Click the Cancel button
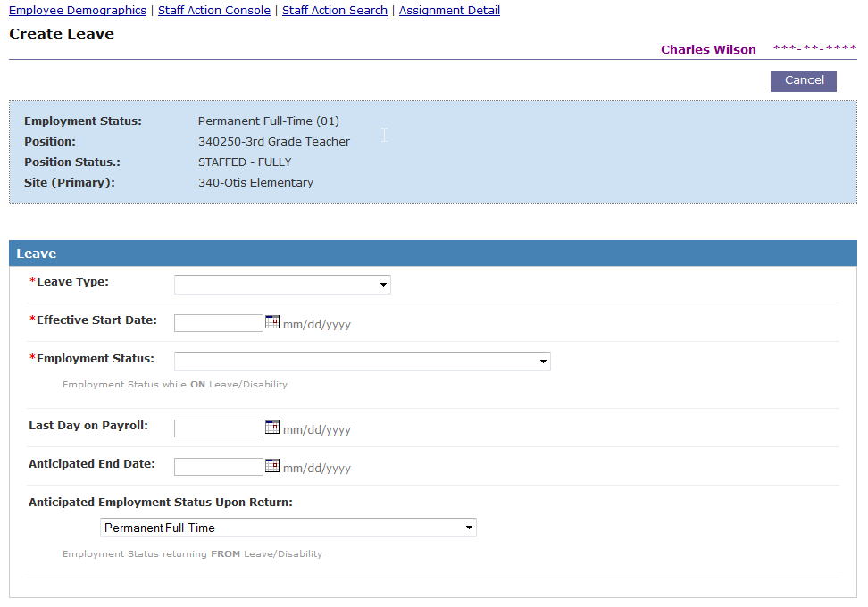The width and height of the screenshot is (868, 607). pyautogui.click(x=803, y=81)
